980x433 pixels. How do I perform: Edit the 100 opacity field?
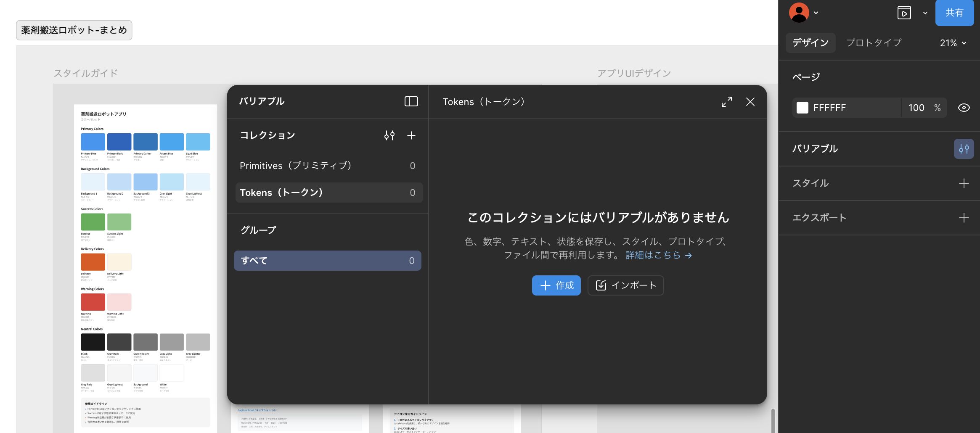pyautogui.click(x=916, y=108)
